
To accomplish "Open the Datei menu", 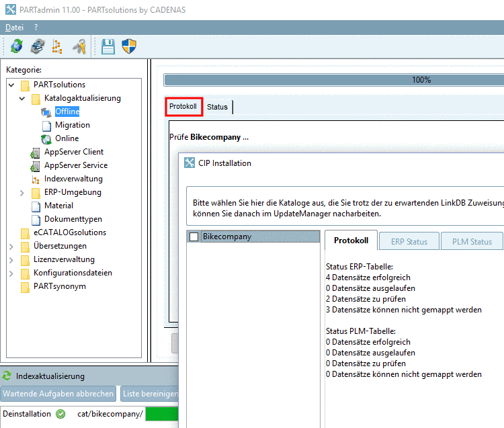I will [15, 28].
